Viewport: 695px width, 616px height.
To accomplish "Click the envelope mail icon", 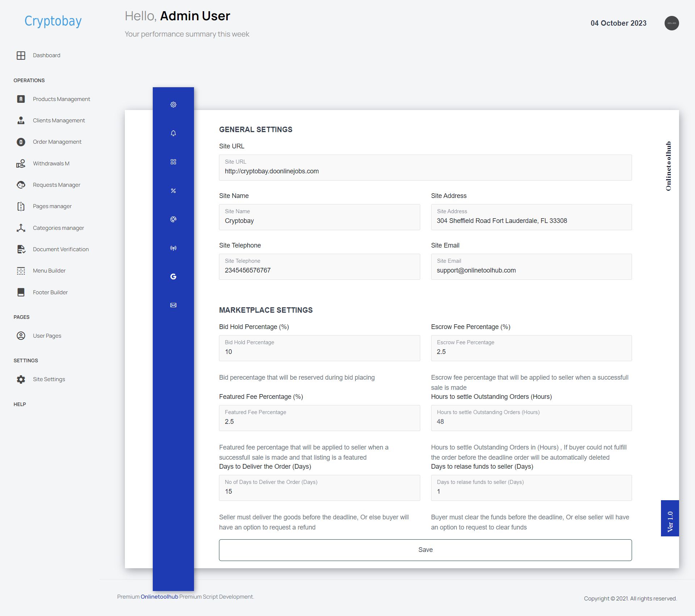I will 173,305.
